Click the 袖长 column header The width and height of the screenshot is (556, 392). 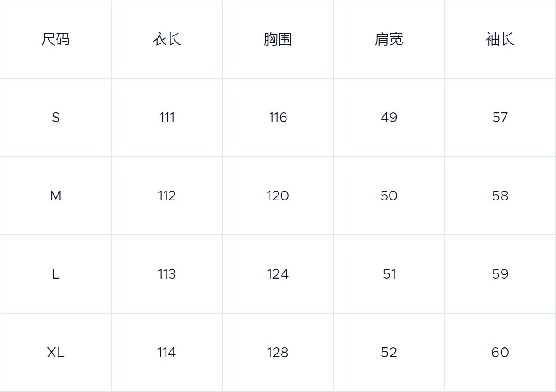[x=500, y=39]
